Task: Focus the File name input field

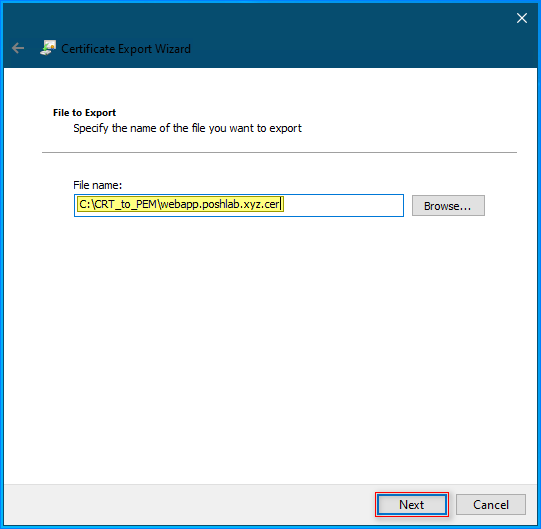Action: pos(239,205)
